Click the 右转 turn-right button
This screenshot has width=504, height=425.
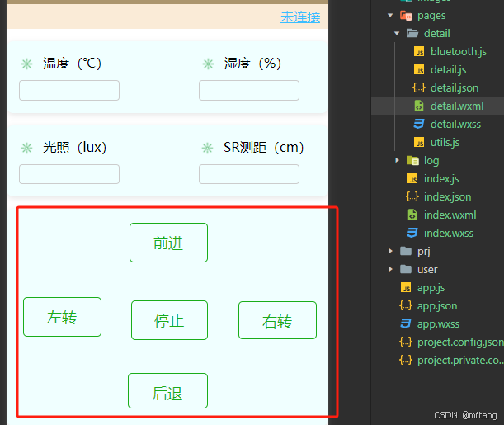click(x=277, y=320)
